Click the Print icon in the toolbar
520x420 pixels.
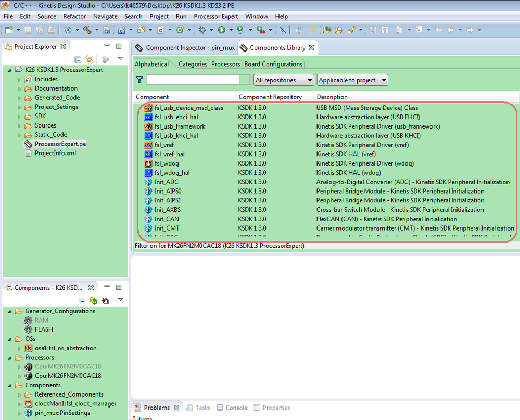(52, 30)
